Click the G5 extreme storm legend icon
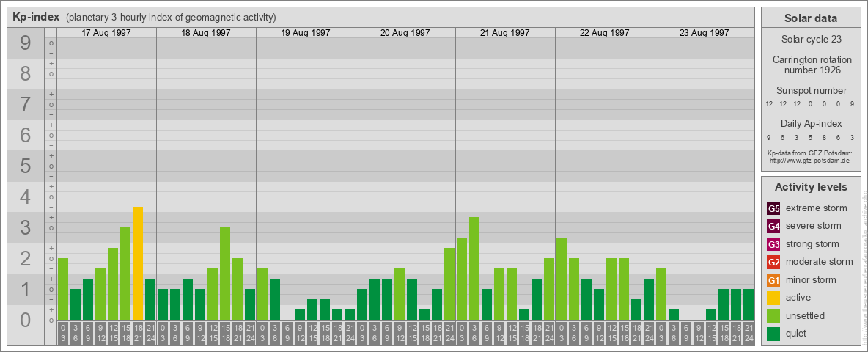Image resolution: width=868 pixels, height=352 pixels. point(773,208)
